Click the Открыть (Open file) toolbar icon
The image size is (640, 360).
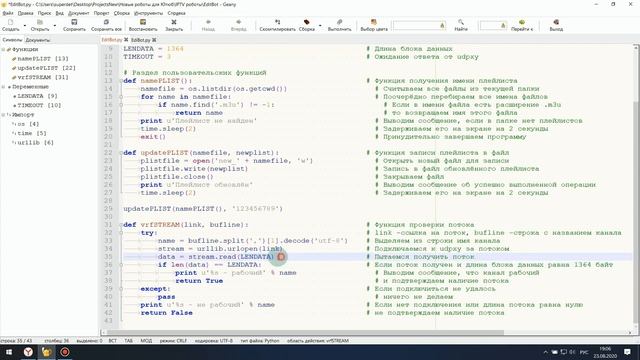click(x=40, y=22)
